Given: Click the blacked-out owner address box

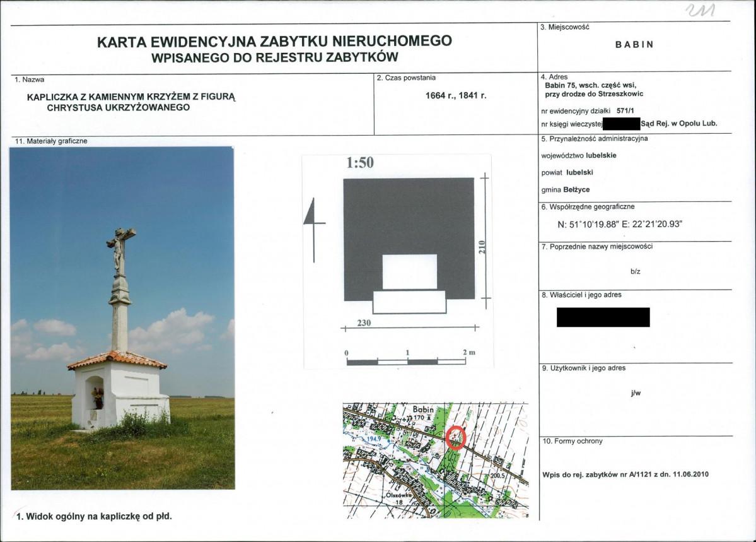Looking at the screenshot, I should [603, 317].
